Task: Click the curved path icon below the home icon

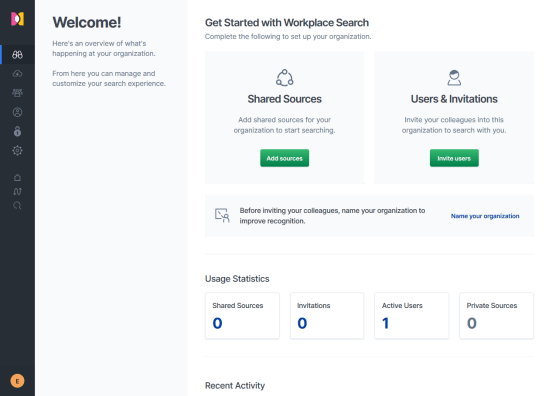Action: (17, 191)
